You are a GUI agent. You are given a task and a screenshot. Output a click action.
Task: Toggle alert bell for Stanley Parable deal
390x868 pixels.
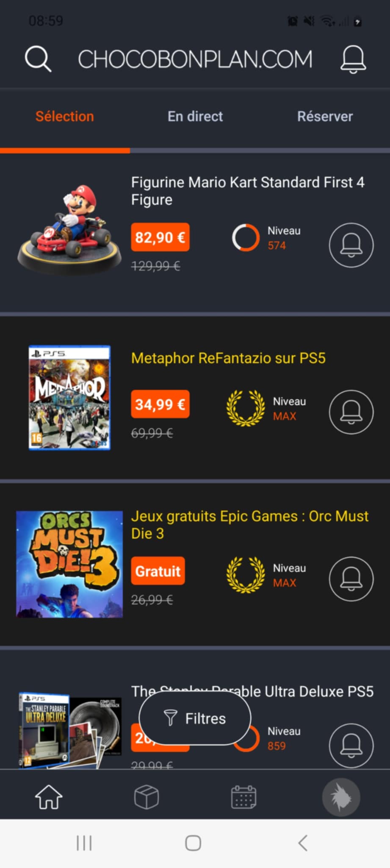(351, 746)
